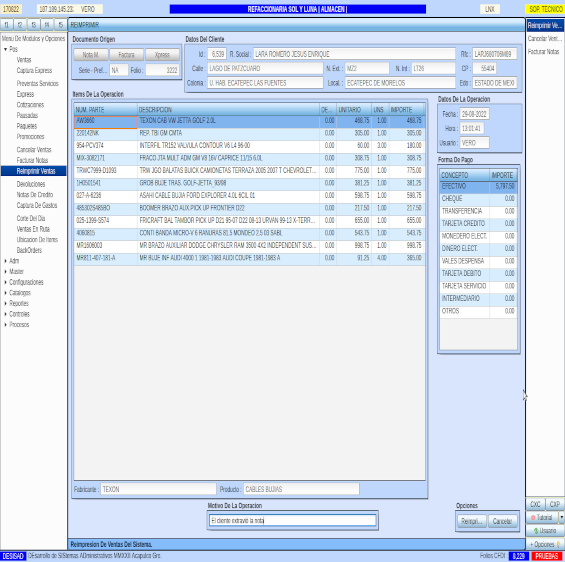Select Facturar Notas in the right panel
Viewport: 565px width, 562px height.
coord(544,52)
